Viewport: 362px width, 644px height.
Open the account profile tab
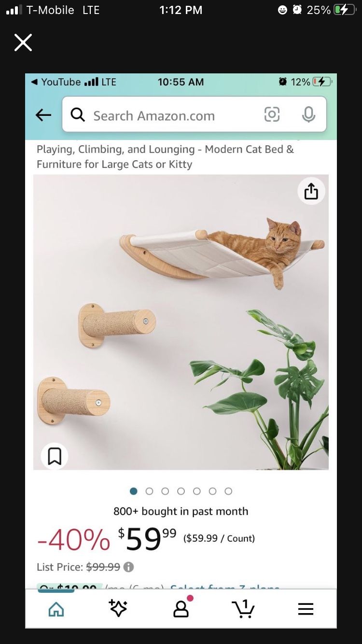(x=181, y=607)
